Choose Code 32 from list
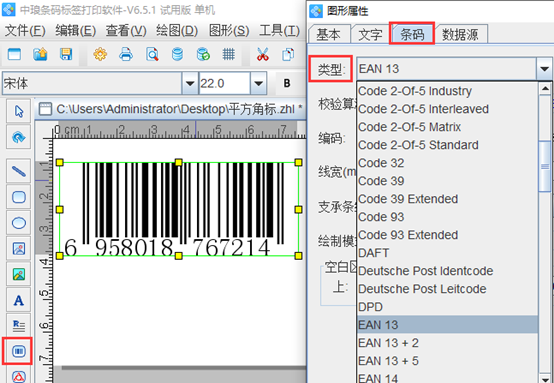The image size is (554, 383). click(x=447, y=163)
